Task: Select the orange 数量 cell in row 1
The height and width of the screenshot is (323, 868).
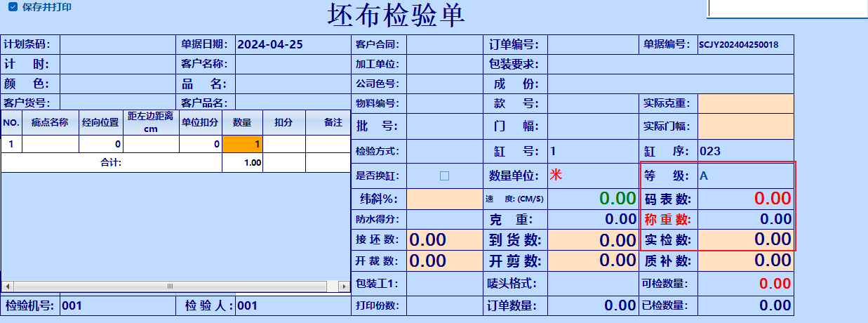Action: 242,144
